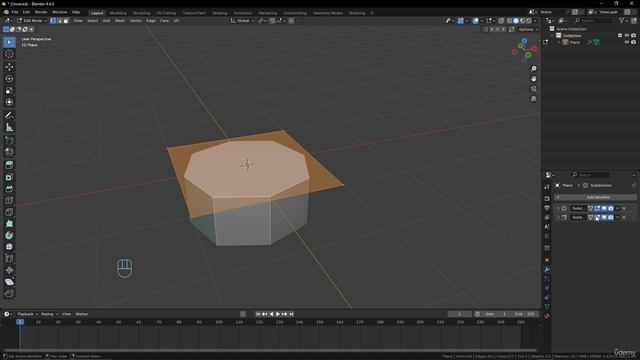Select the Add Cube tool

(x=9, y=140)
